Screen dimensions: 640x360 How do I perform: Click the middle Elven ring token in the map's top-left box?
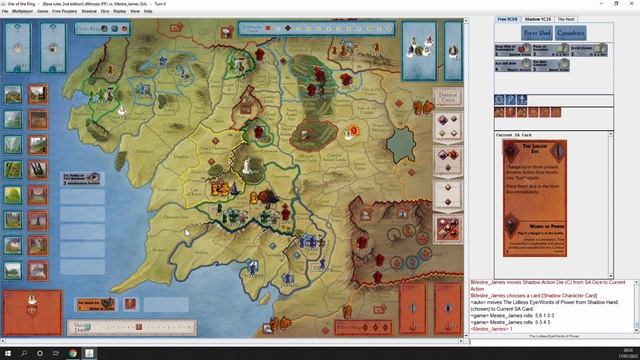click(114, 29)
